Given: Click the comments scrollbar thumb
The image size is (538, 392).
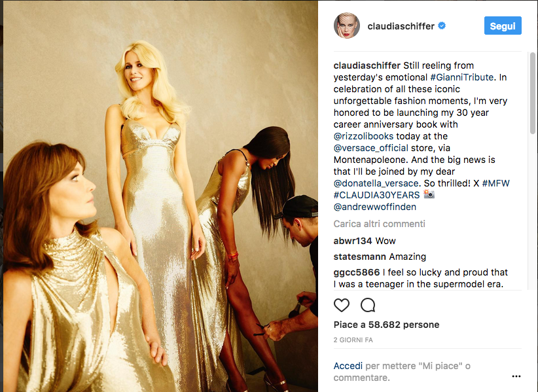Looking at the screenshot, I should click(x=533, y=93).
